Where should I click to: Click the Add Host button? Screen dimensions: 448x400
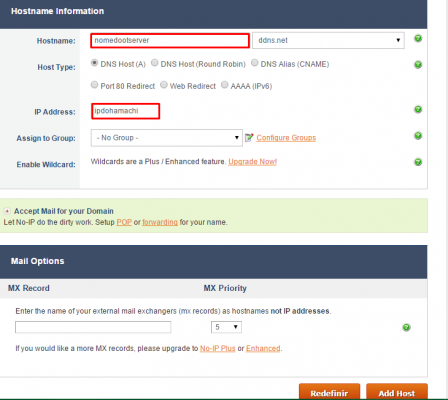[x=397, y=392]
